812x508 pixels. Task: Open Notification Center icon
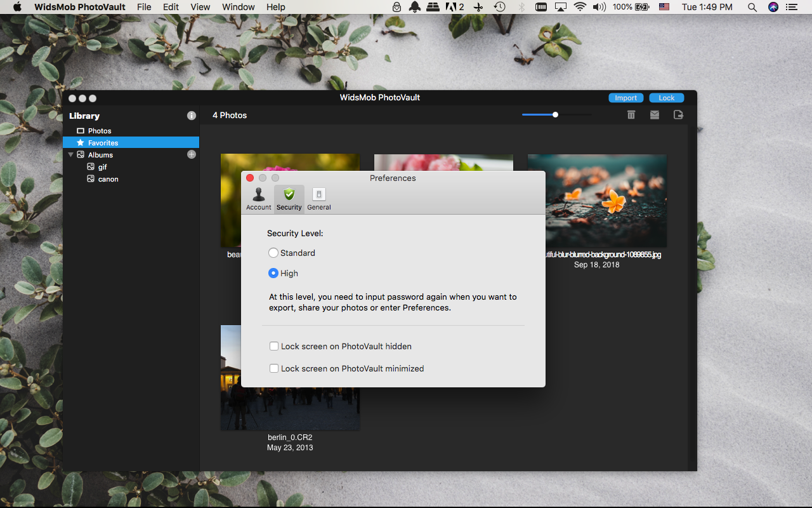pos(791,7)
